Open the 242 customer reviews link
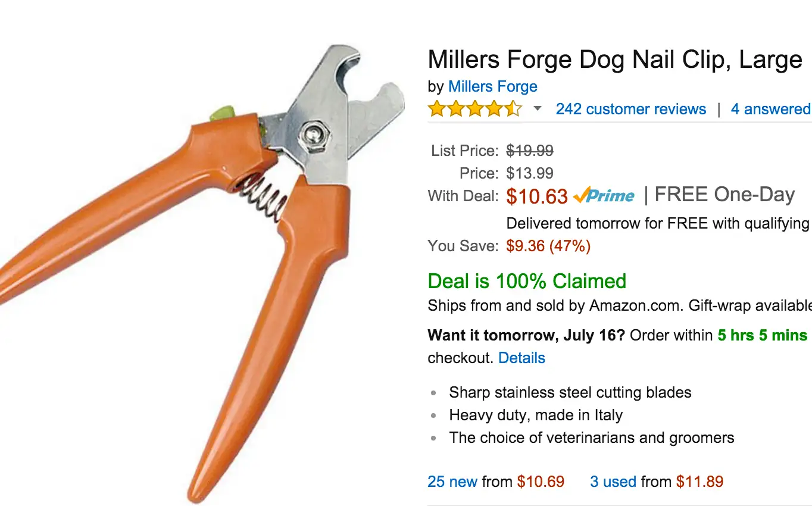 point(630,110)
